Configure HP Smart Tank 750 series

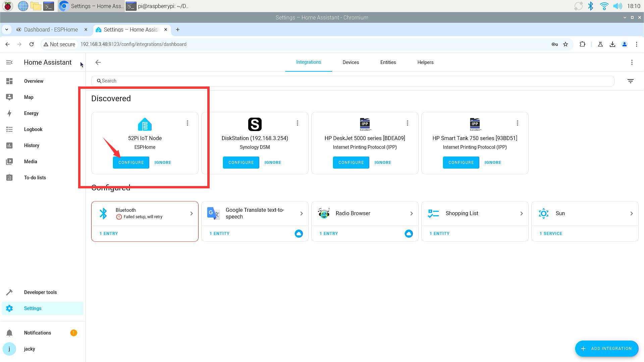click(461, 163)
